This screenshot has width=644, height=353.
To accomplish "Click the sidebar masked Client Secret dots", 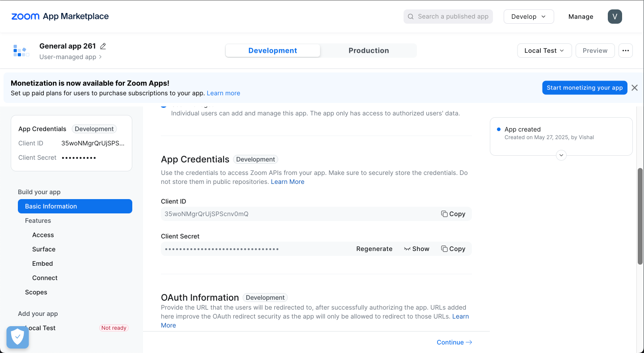I will 79,157.
